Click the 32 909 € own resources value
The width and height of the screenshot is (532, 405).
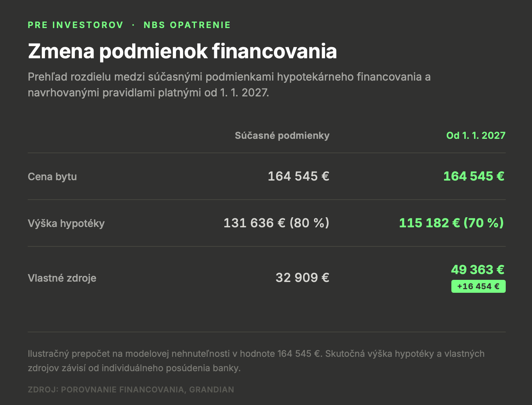302,278
